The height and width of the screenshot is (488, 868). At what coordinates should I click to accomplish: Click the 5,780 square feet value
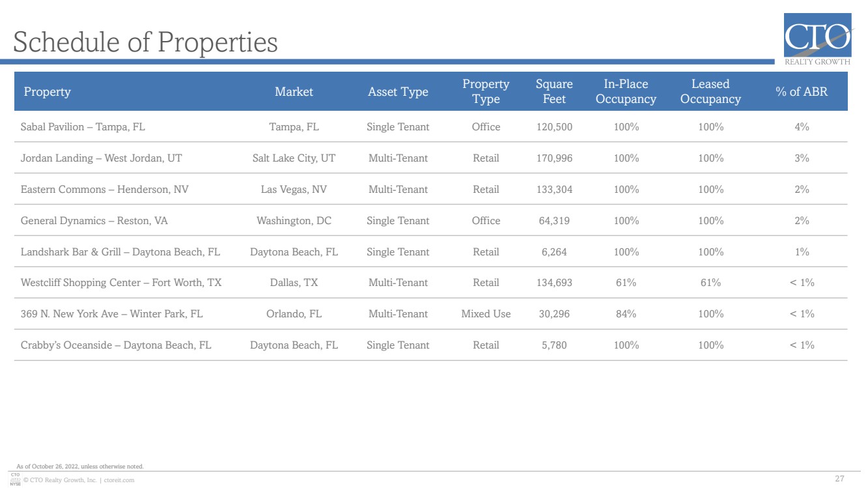(554, 345)
